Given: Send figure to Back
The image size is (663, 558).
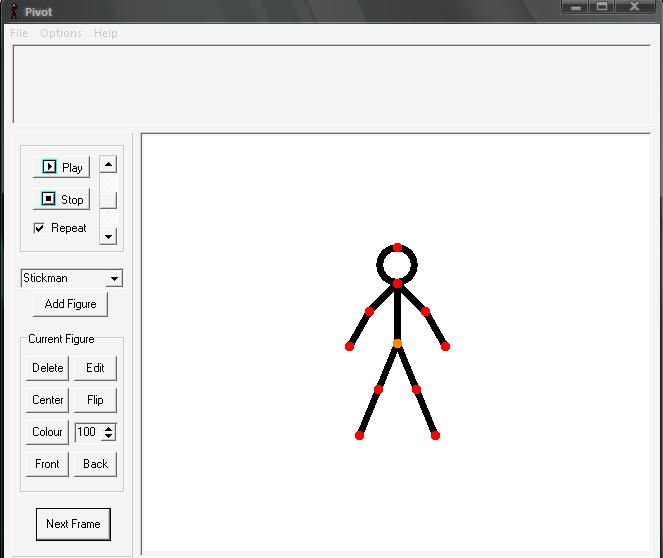Looking at the screenshot, I should (x=95, y=464).
